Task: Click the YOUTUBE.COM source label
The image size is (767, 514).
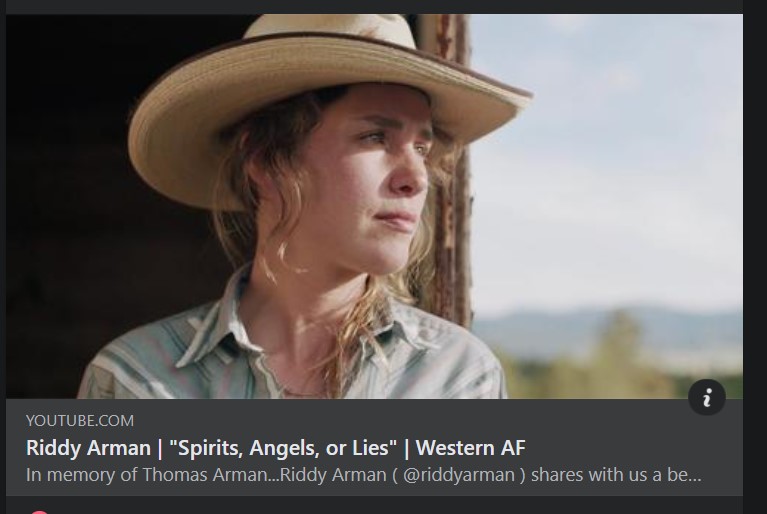Action: pos(80,421)
